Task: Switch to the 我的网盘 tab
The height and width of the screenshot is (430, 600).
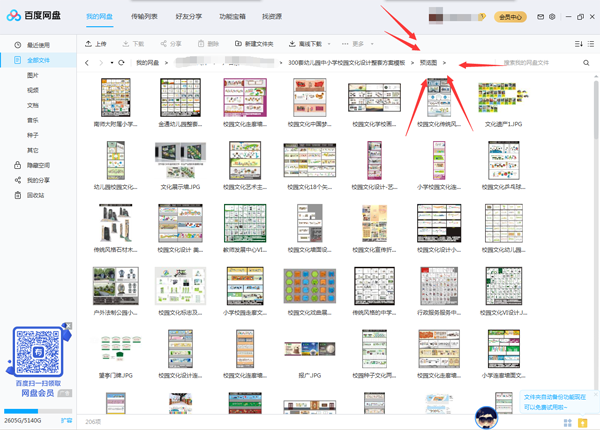Action: [99, 16]
